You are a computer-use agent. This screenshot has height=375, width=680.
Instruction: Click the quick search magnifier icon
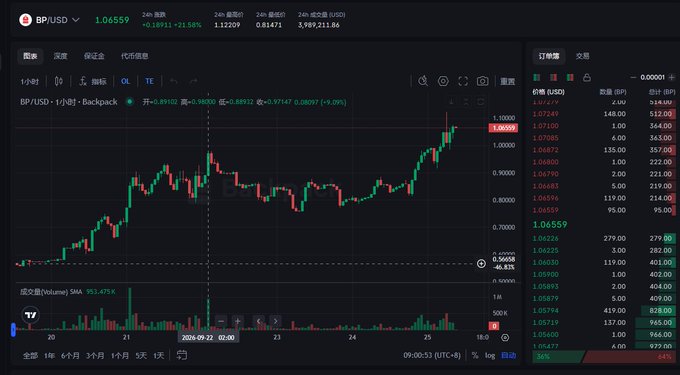[423, 81]
